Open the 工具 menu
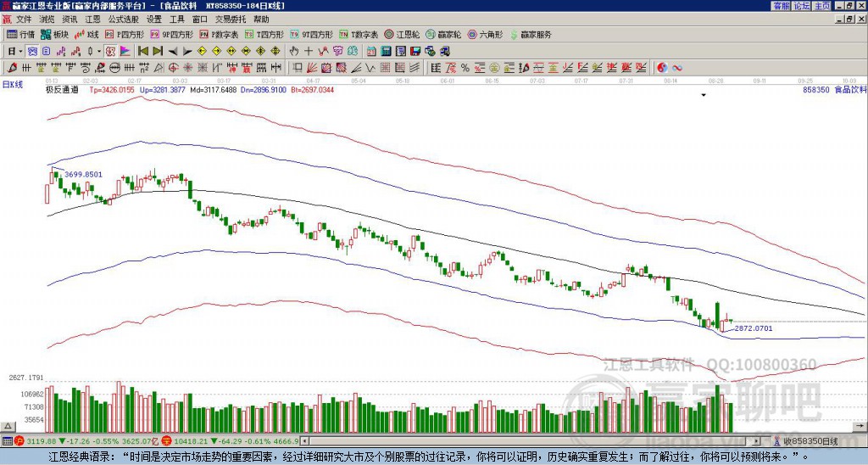Screen dimensions: 868x465 pos(176,20)
